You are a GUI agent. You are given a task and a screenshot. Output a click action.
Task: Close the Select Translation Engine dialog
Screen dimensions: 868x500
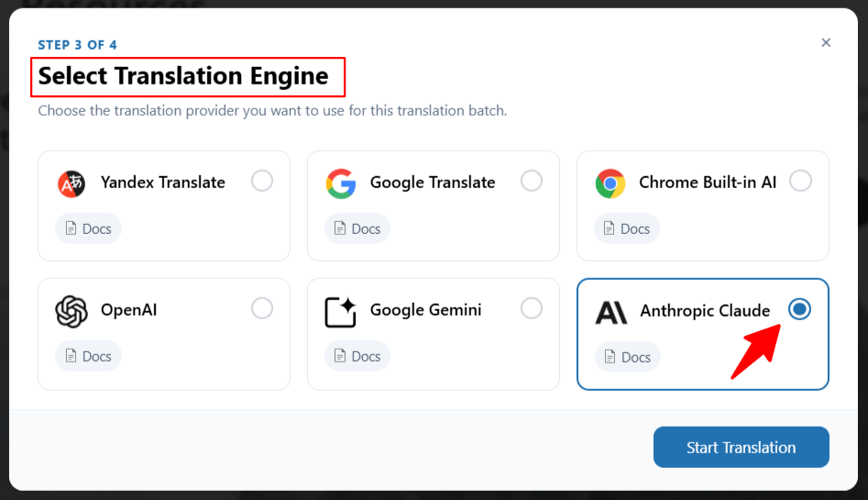pyautogui.click(x=826, y=42)
